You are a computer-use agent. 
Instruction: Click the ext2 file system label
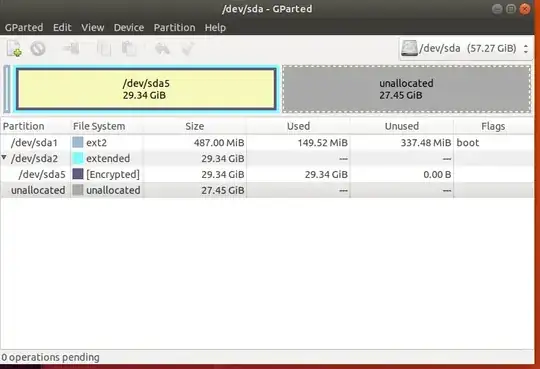click(96, 143)
